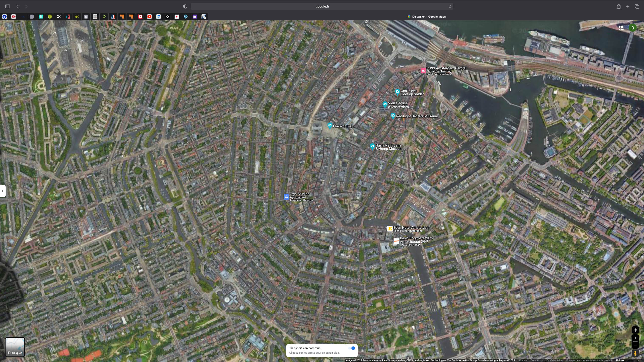644x362 pixels.
Task: Open the green @ pinned tab
Action: pos(50,17)
